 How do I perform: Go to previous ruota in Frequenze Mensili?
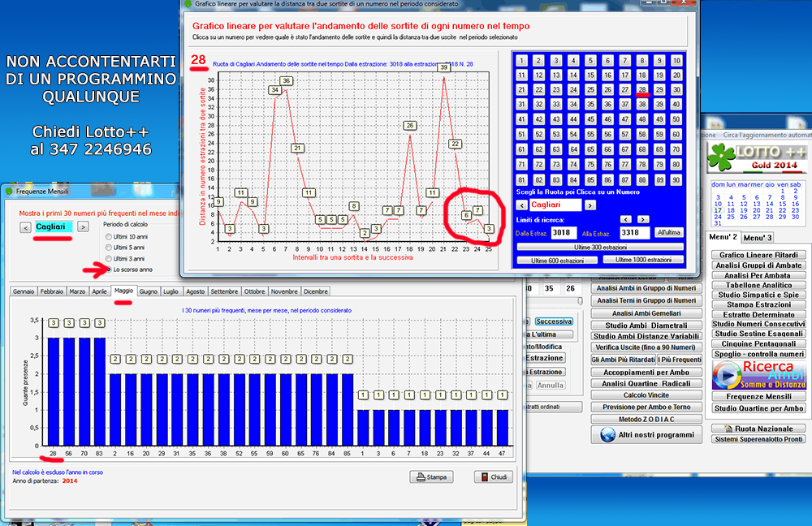point(25,226)
